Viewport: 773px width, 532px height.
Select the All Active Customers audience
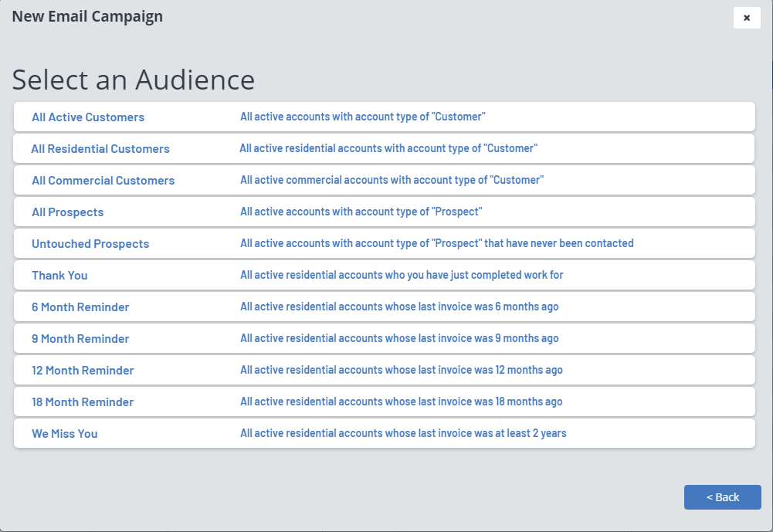(88, 117)
